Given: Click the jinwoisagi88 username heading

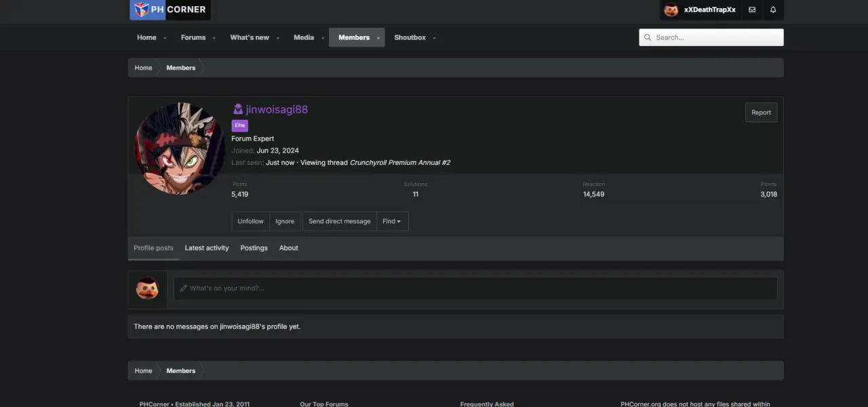Looking at the screenshot, I should (277, 109).
